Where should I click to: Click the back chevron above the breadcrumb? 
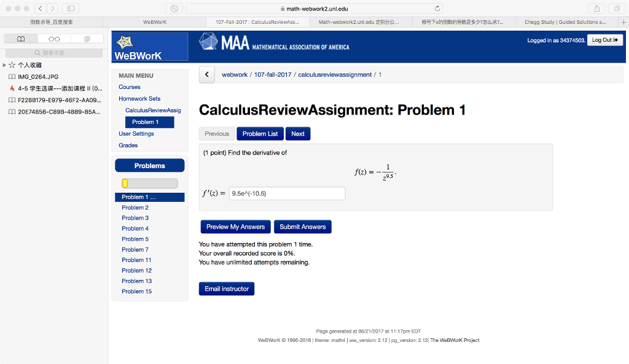coord(206,74)
